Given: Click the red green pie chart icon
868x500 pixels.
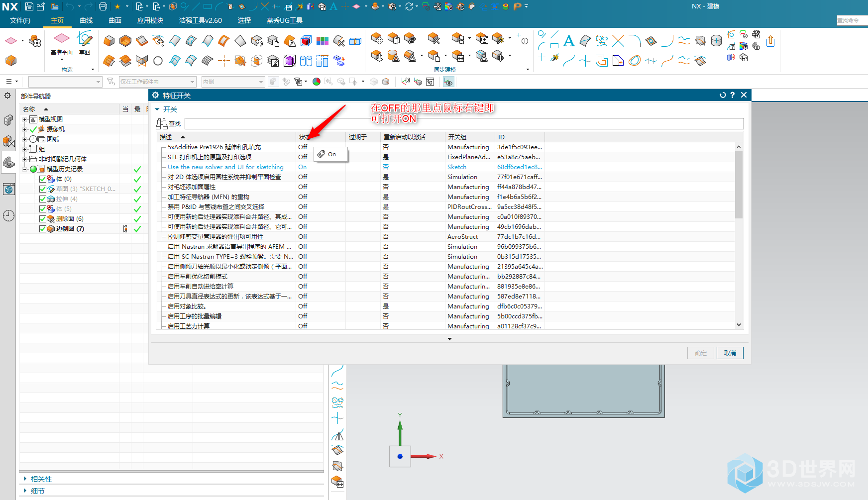Looking at the screenshot, I should [317, 82].
